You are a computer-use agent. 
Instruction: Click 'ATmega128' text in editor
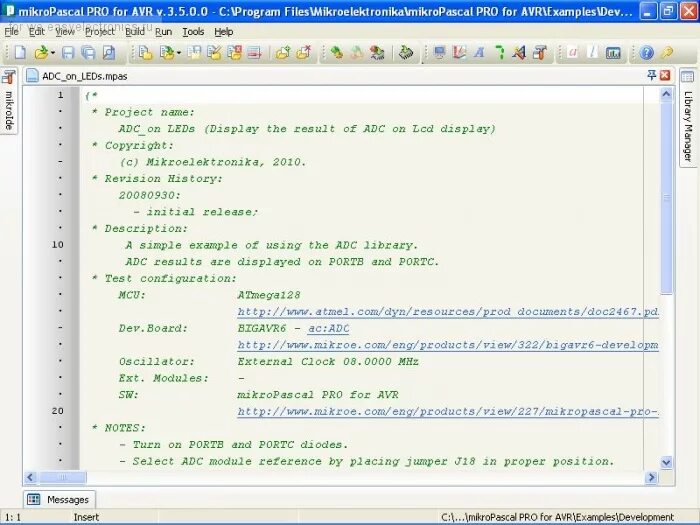pyautogui.click(x=269, y=295)
